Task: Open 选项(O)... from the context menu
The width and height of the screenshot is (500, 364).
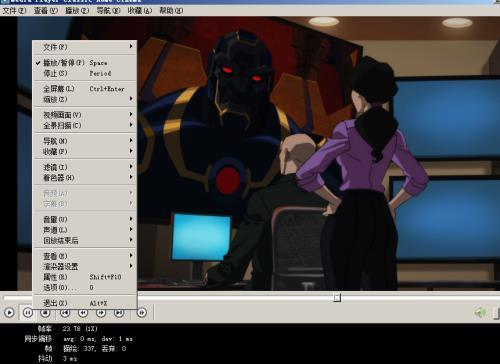Action: point(85,287)
